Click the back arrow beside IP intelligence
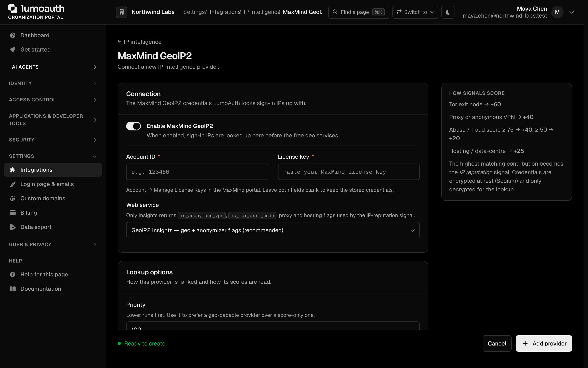 pos(120,42)
